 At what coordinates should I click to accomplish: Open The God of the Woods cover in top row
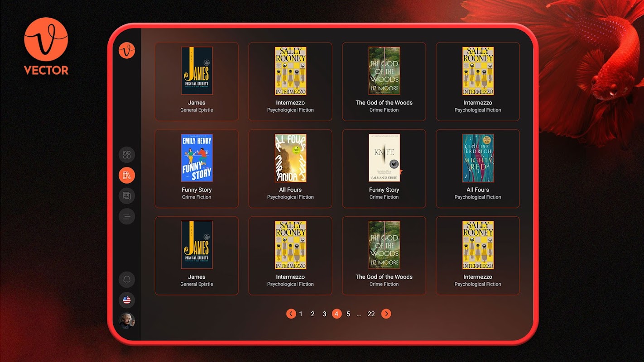384,71
